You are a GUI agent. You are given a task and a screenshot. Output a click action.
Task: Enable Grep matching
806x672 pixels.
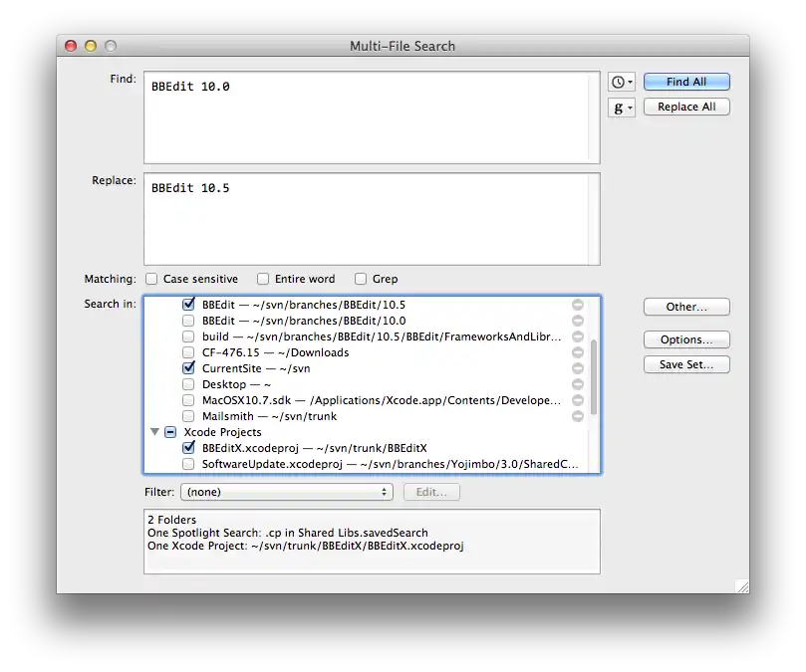361,279
